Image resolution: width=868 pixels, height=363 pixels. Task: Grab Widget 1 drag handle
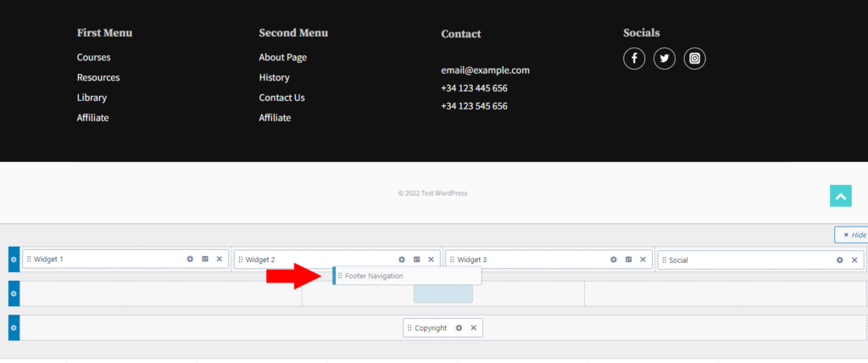(29, 259)
